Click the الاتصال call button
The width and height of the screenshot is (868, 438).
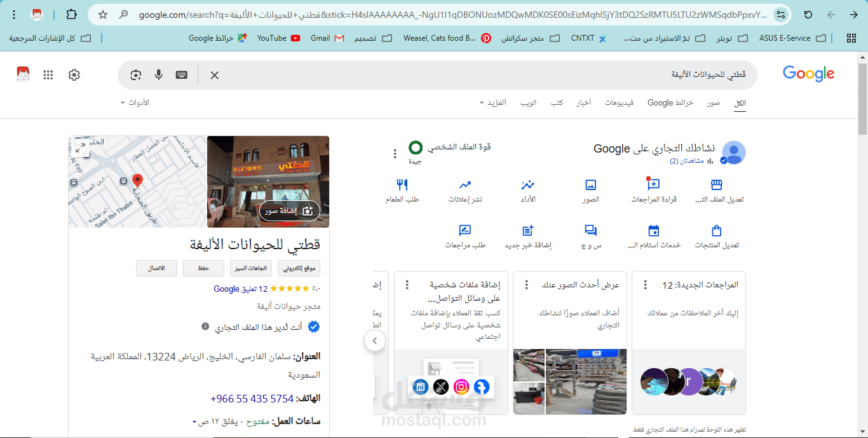(156, 268)
